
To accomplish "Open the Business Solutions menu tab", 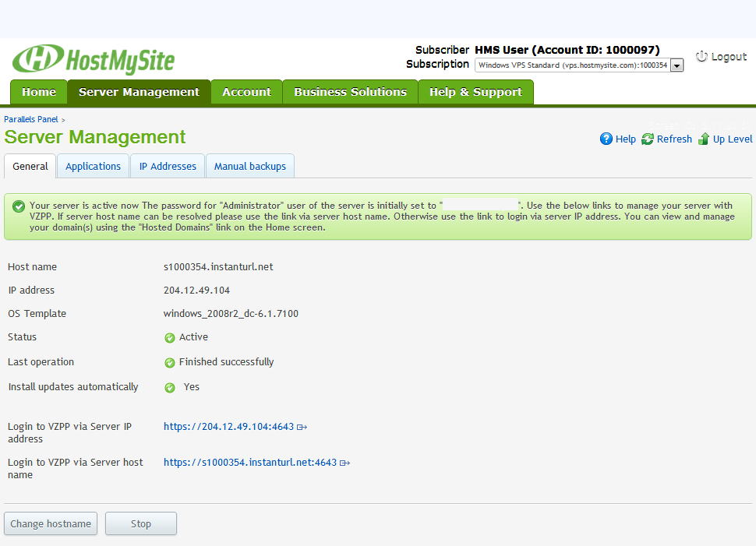I will pyautogui.click(x=350, y=92).
